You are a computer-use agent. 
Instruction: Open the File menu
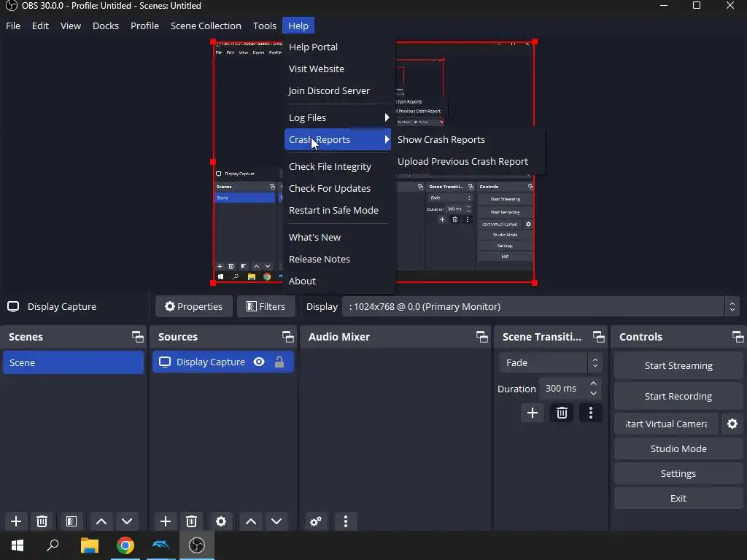tap(13, 26)
